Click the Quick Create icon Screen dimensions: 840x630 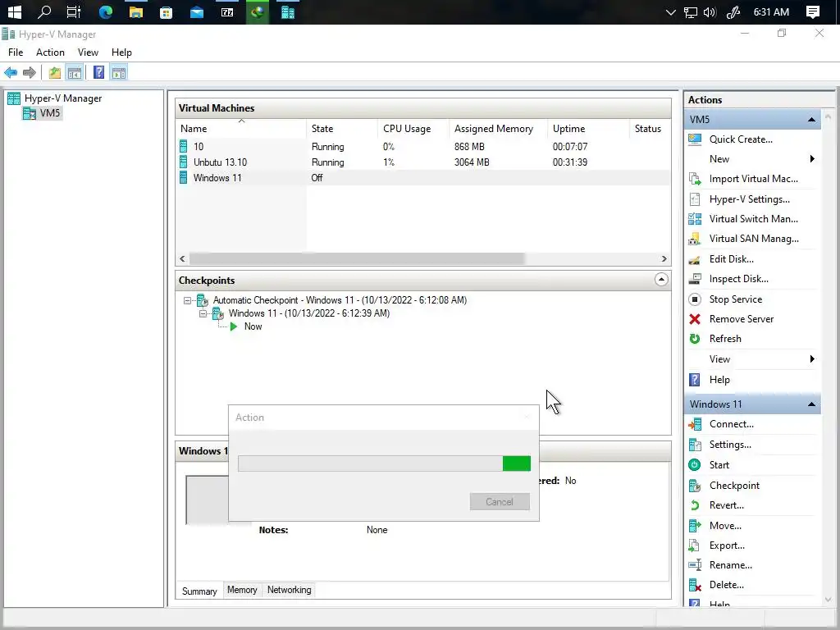pos(695,139)
